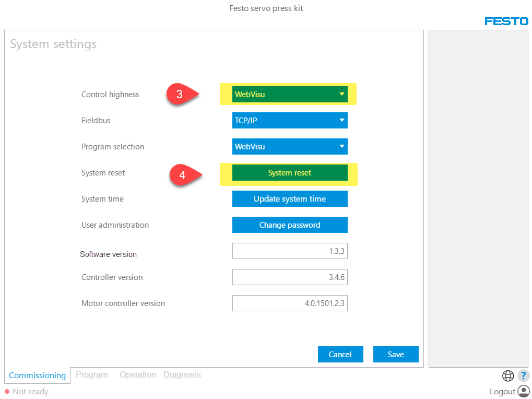The image size is (532, 399).
Task: Switch to the Operation tab
Action: [x=138, y=374]
